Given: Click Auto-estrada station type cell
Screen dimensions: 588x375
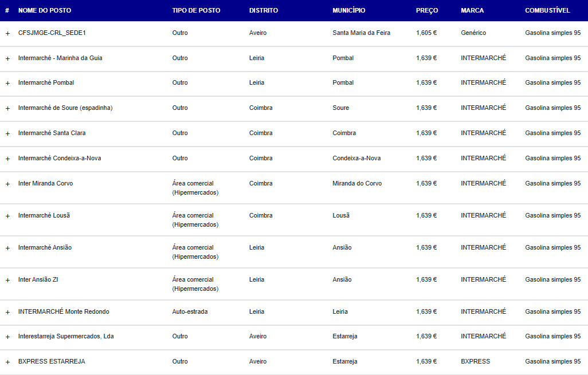Looking at the screenshot, I should [190, 311].
